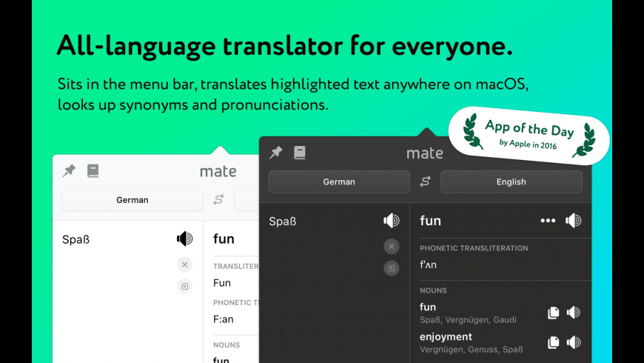This screenshot has width=644, height=363.
Task: Click the Spaß source text in light window
Action: point(76,239)
